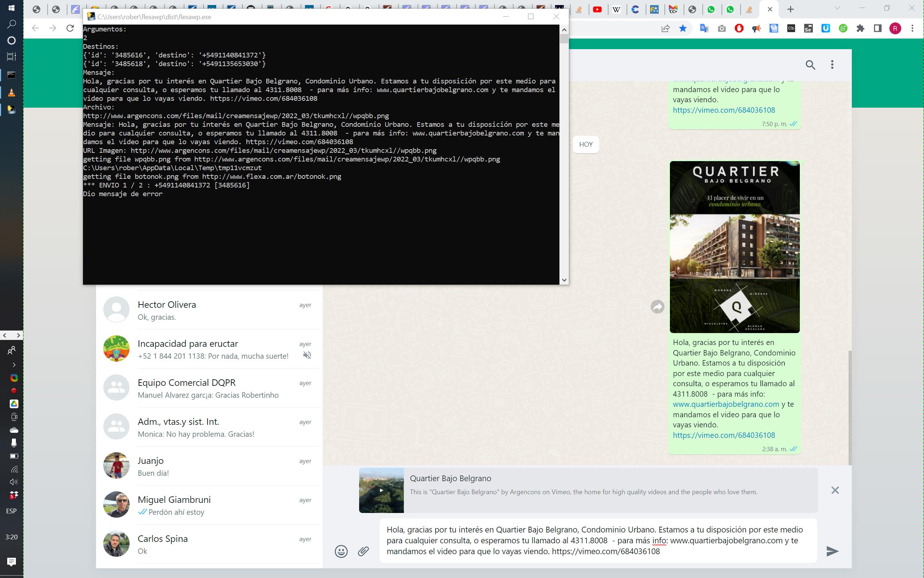Open the www.quartierbajobelgrano.com link in the 2:38 a. m. message
Viewport: 924px width, 578px height.
(x=725, y=404)
